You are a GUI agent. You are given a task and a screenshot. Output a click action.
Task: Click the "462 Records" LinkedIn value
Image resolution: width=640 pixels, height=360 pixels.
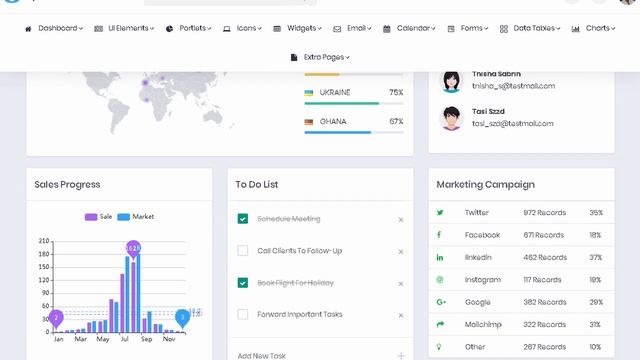pyautogui.click(x=545, y=258)
